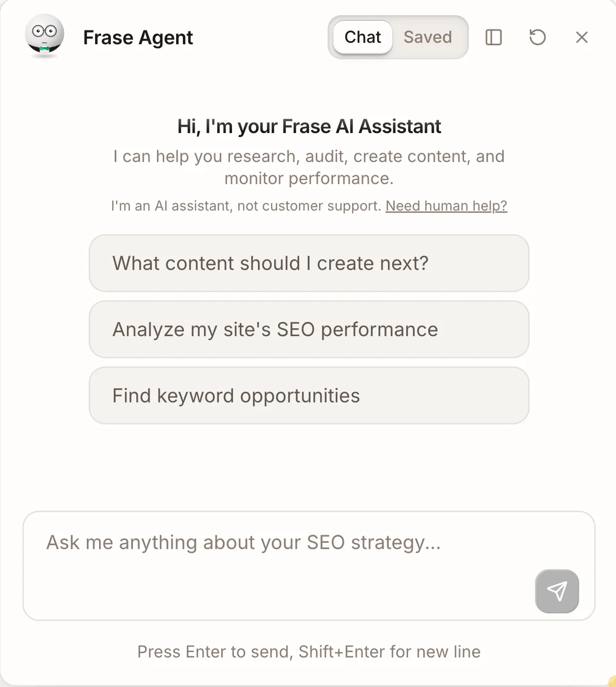Choose 'Find keyword opportunities'
616x687 pixels.
[309, 395]
